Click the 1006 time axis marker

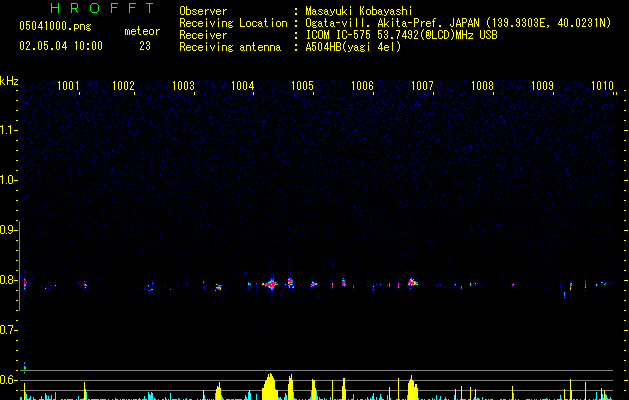point(362,86)
